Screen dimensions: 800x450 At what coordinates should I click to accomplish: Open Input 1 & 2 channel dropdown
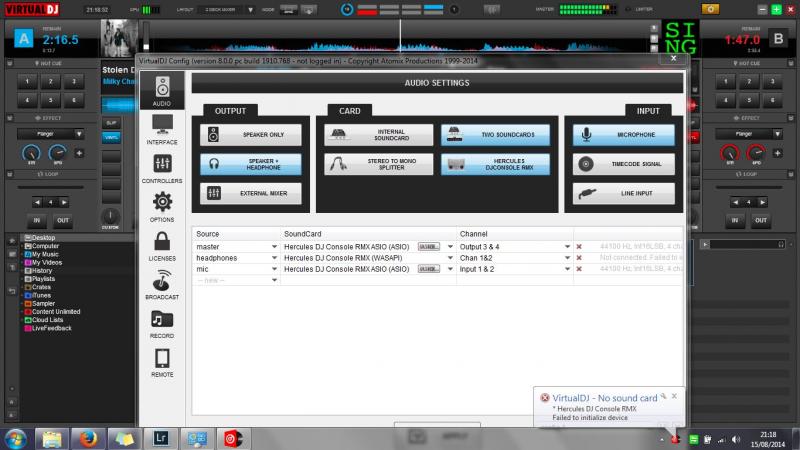click(567, 269)
